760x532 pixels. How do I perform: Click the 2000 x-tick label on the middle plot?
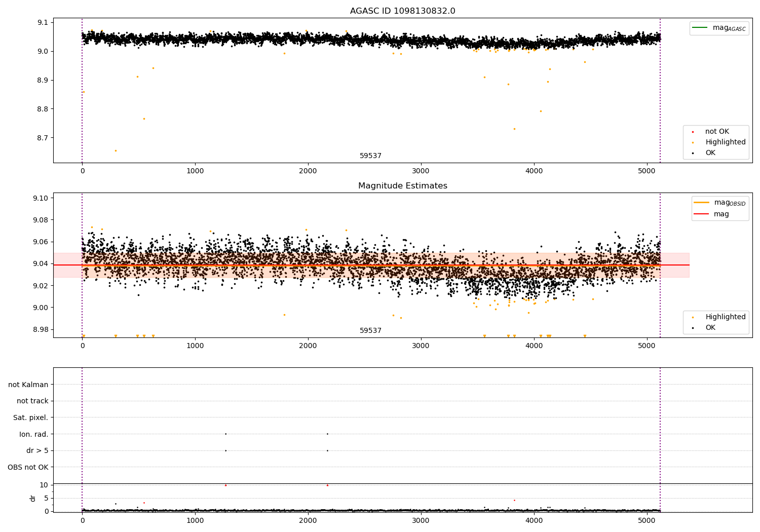(308, 346)
